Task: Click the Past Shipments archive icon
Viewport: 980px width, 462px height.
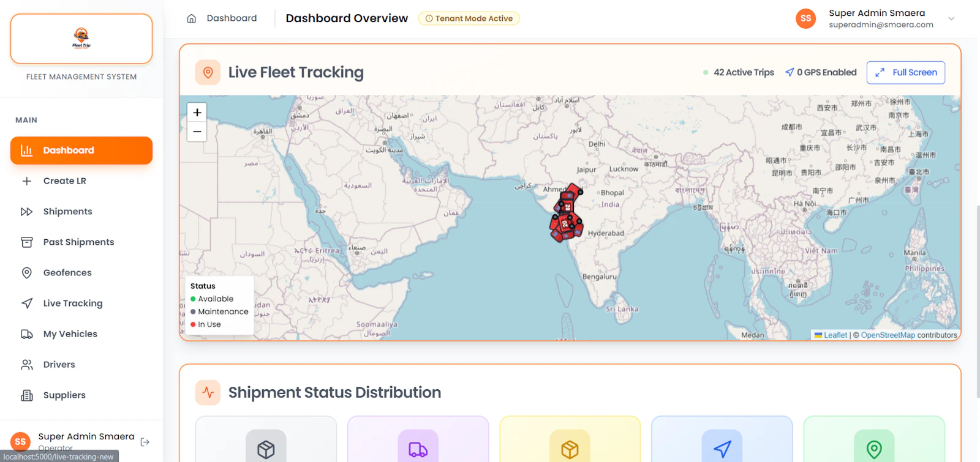Action: tap(26, 242)
